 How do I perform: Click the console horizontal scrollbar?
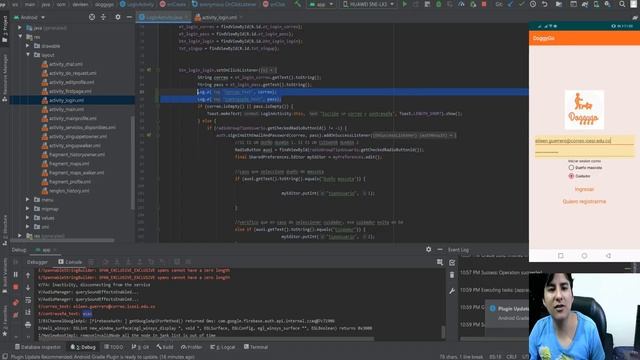coord(206,338)
